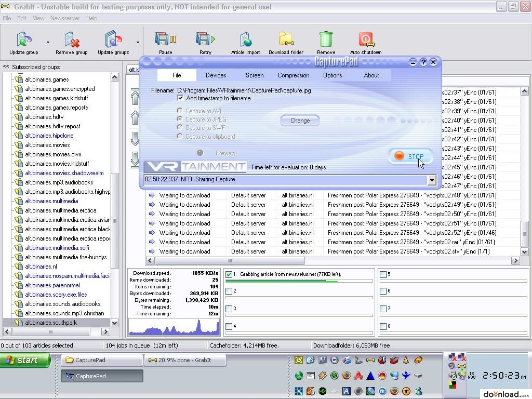Image resolution: width=532 pixels, height=399 pixels.
Task: Click the selected CapturePad application taskbar button
Action: (102, 376)
